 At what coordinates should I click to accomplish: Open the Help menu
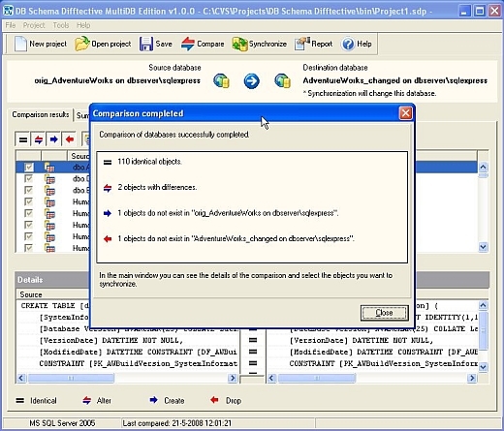tap(83, 25)
